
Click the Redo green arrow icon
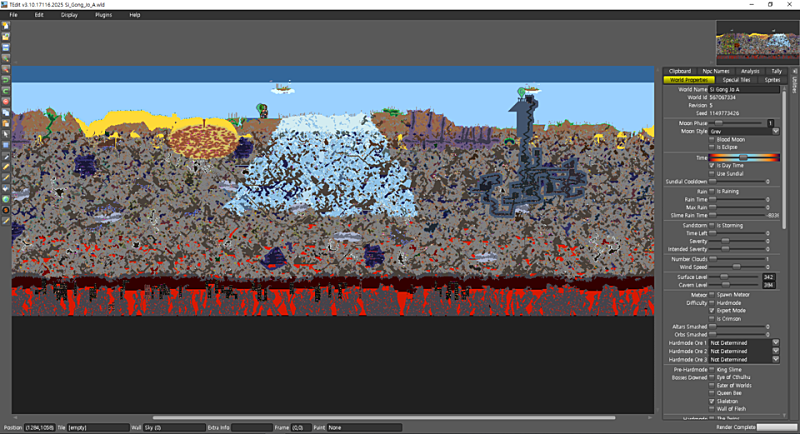click(6, 91)
